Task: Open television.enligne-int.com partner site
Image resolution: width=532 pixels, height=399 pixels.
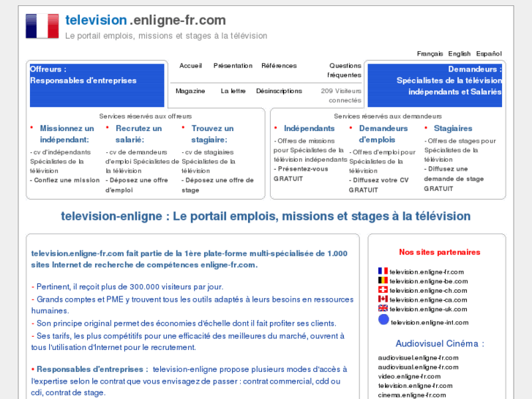Action: [x=430, y=323]
